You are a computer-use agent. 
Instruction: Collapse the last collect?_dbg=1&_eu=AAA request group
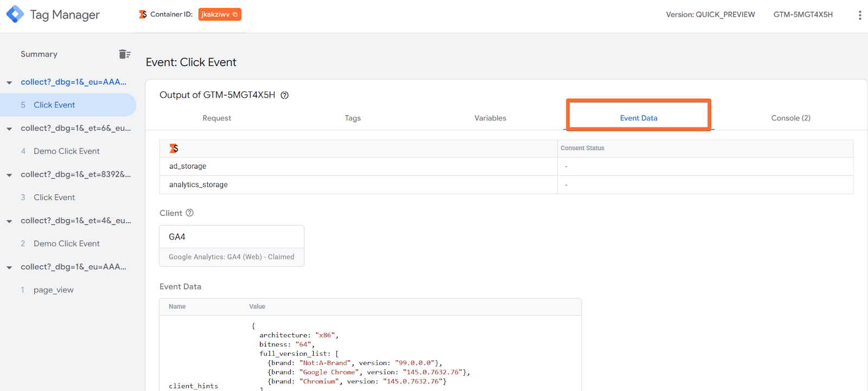pyautogui.click(x=9, y=267)
